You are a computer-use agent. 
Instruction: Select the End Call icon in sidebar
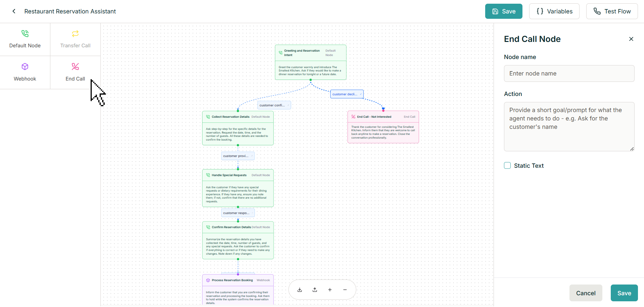75,66
